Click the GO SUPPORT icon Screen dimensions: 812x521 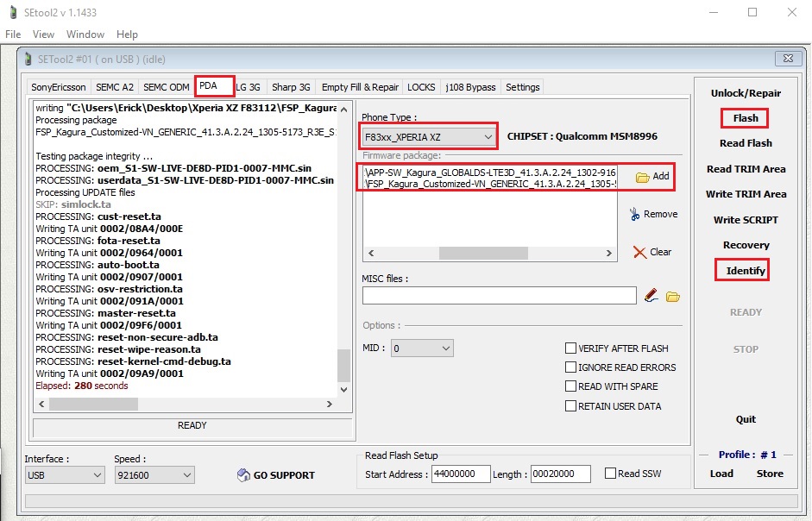point(243,475)
